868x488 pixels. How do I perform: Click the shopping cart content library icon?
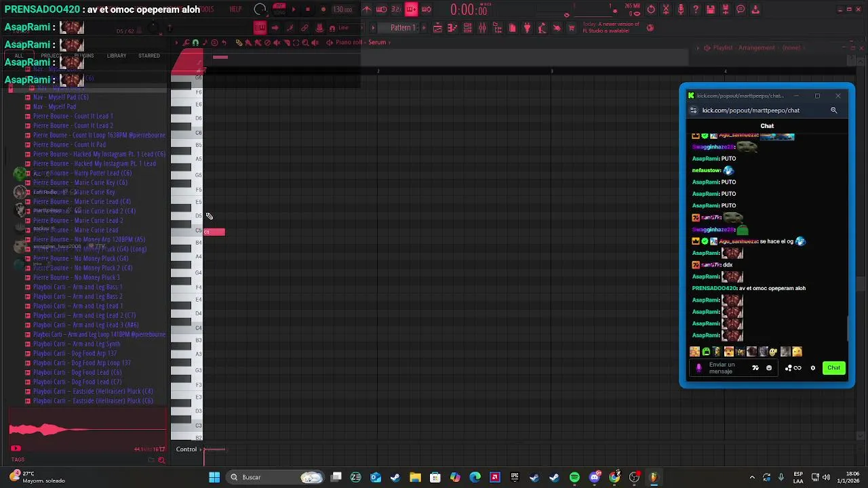(572, 28)
